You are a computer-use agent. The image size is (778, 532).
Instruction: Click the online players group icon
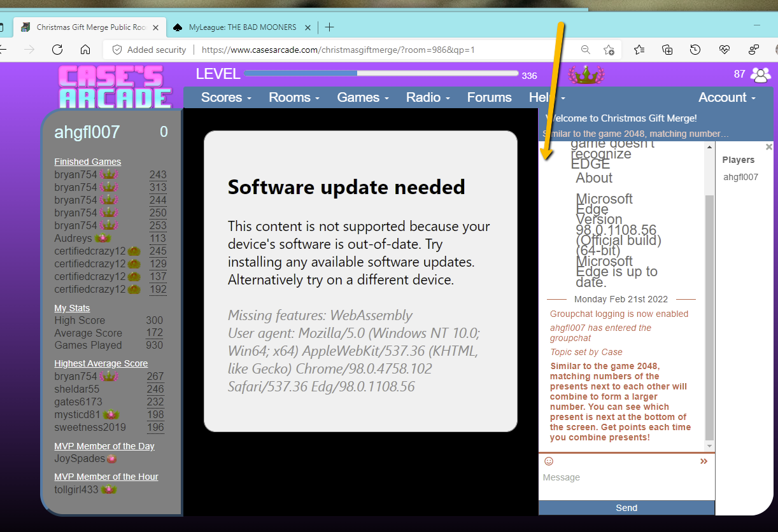(x=760, y=75)
